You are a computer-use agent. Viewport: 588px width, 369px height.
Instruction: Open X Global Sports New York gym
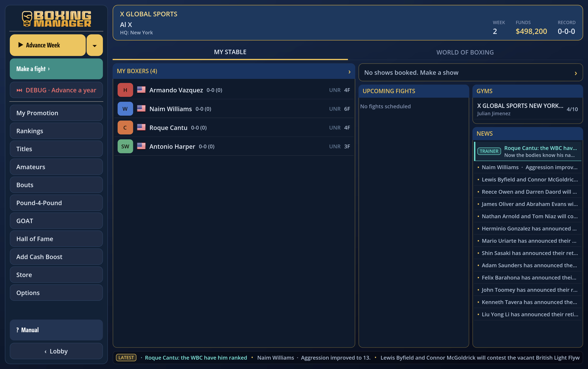pyautogui.click(x=528, y=109)
